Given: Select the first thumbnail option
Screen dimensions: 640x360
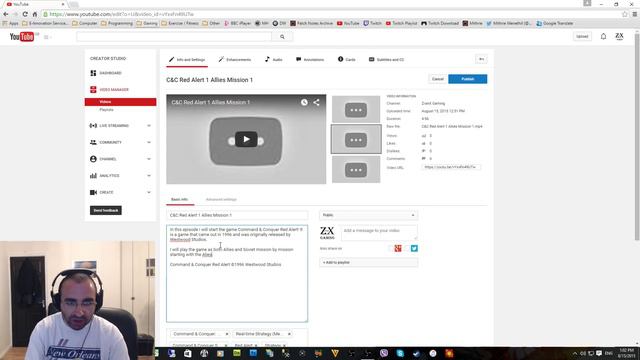Looking at the screenshot, I should click(x=356, y=109).
